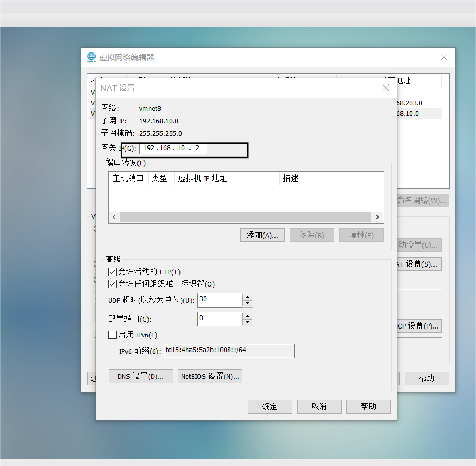476x466 pixels.
Task: Click 类型 column header in port forwarding
Action: click(161, 178)
